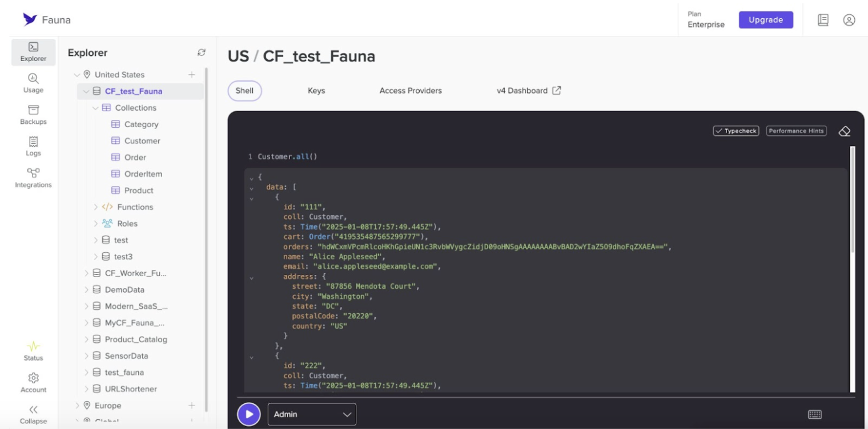Collapse the CF_test_Fauna database node
Viewport: 868px width, 429px height.
pyautogui.click(x=86, y=91)
